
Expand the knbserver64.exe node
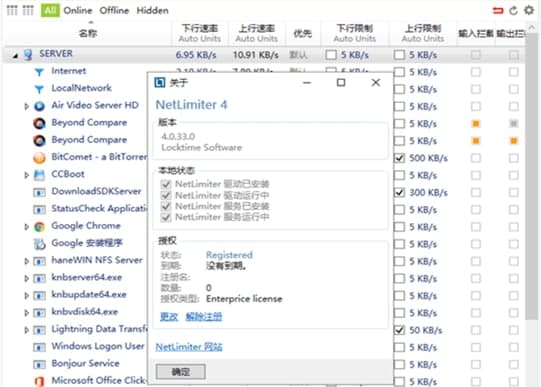point(26,279)
